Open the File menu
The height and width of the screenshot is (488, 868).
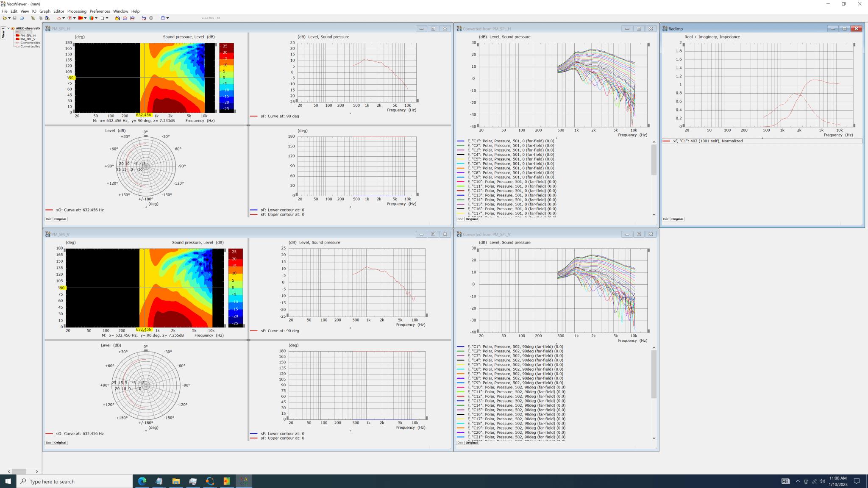[5, 11]
